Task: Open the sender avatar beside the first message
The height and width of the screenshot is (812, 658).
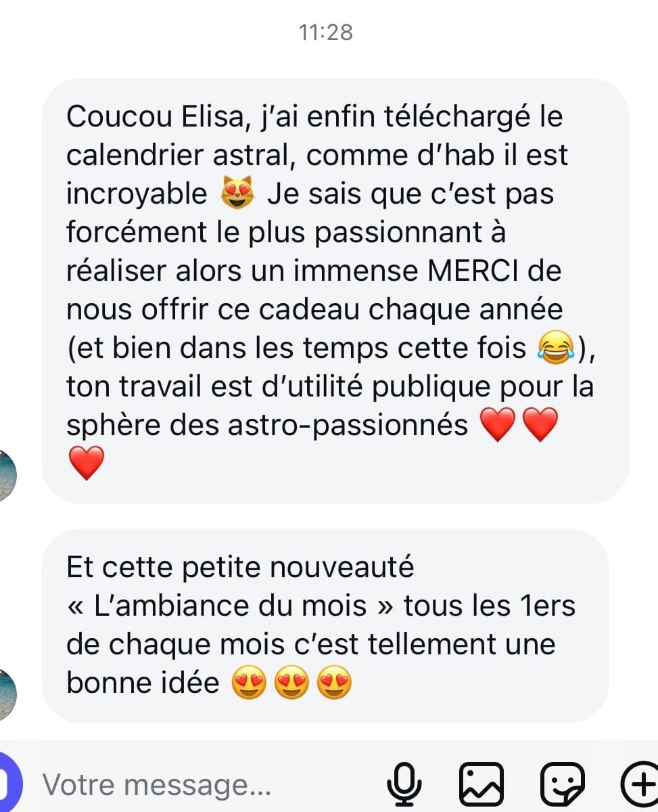Action: [7, 475]
